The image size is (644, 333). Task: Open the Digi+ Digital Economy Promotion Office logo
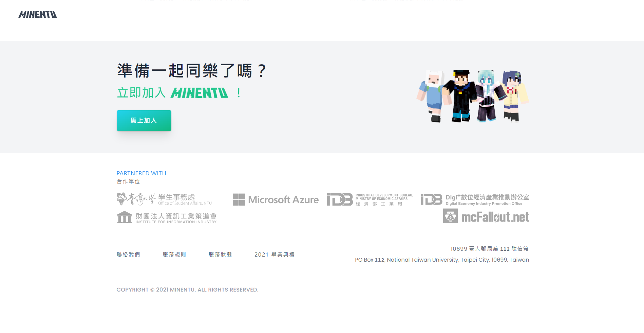[x=475, y=198]
